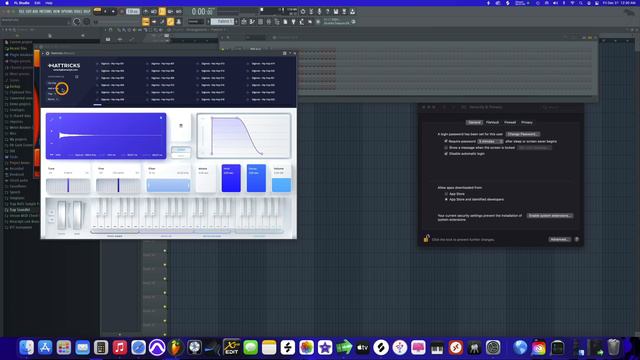
Task: Open the Piano roll view from toolbar
Action: point(252,22)
